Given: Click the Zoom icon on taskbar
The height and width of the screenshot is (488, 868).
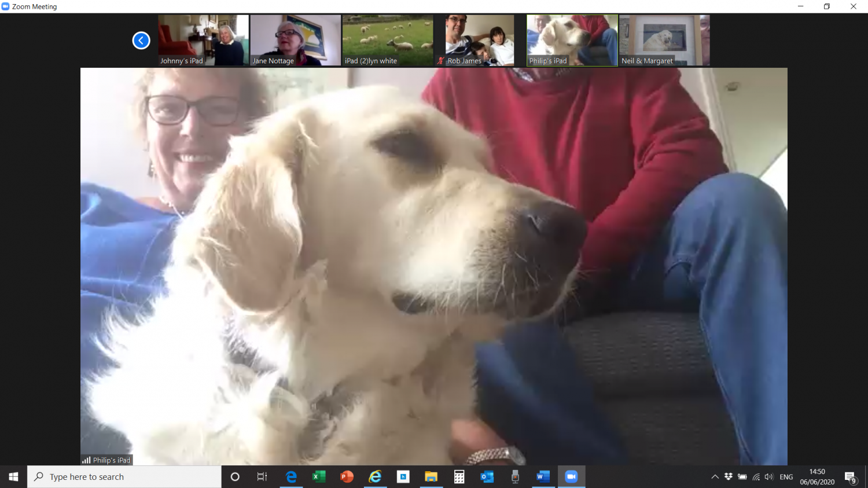Looking at the screenshot, I should (571, 476).
